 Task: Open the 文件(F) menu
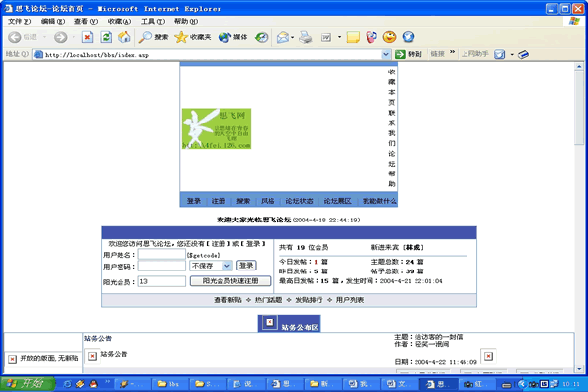[20, 21]
